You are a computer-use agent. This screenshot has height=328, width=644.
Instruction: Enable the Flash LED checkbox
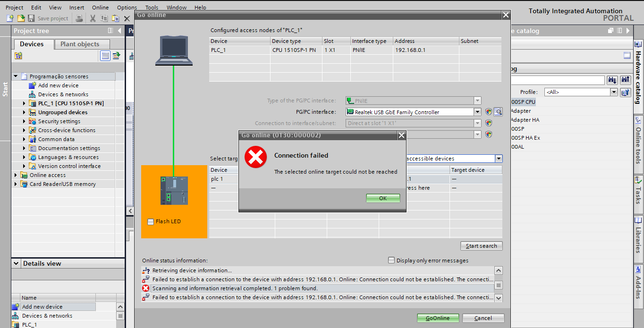tap(151, 222)
